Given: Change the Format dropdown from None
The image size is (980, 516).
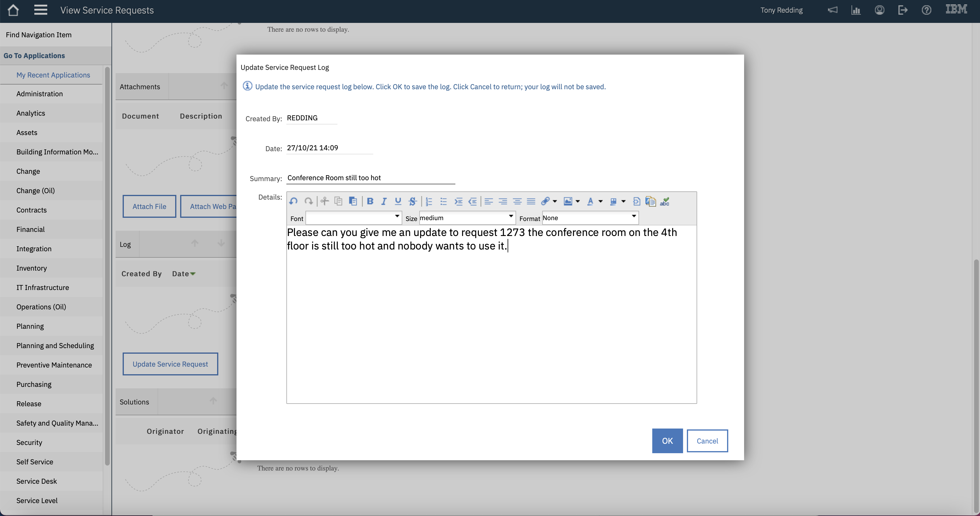Looking at the screenshot, I should pos(633,218).
